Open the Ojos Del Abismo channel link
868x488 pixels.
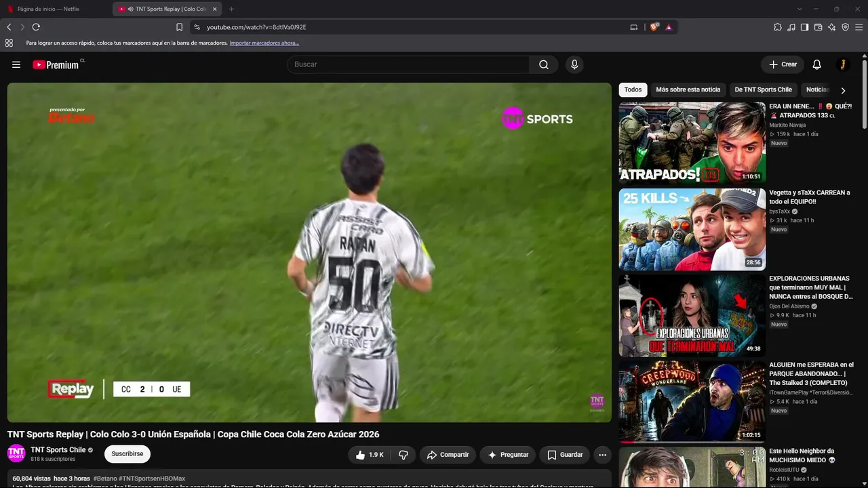(789, 306)
